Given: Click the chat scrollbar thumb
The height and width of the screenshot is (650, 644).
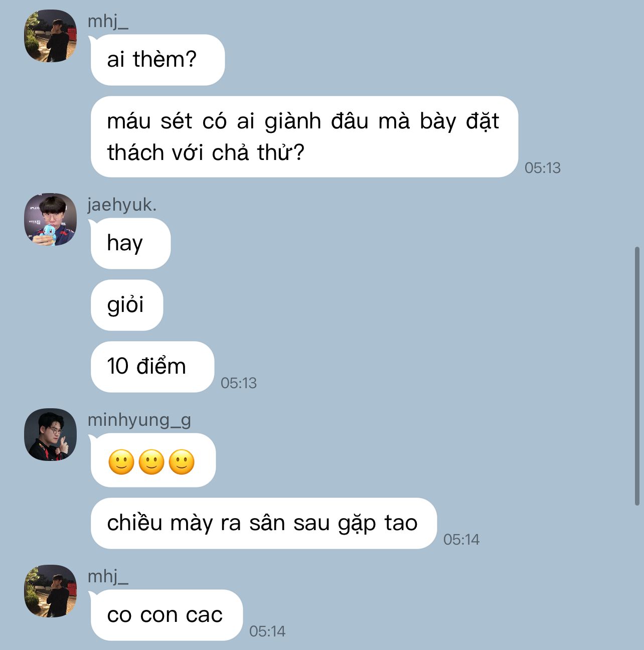Looking at the screenshot, I should point(637,376).
